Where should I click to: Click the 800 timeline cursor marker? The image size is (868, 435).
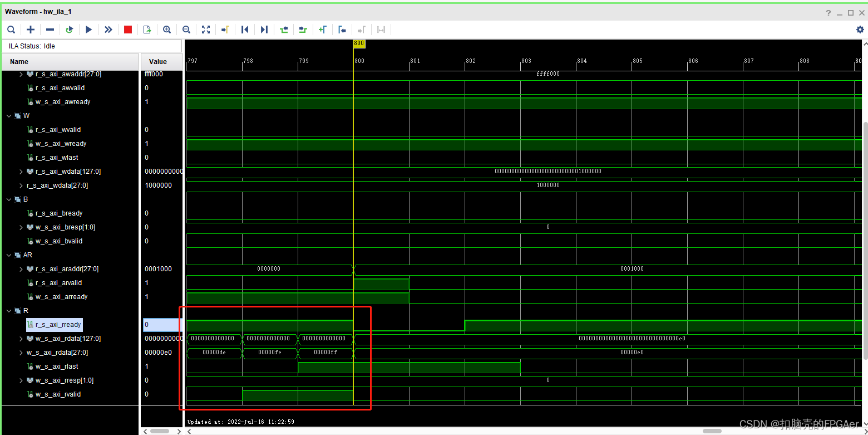358,43
